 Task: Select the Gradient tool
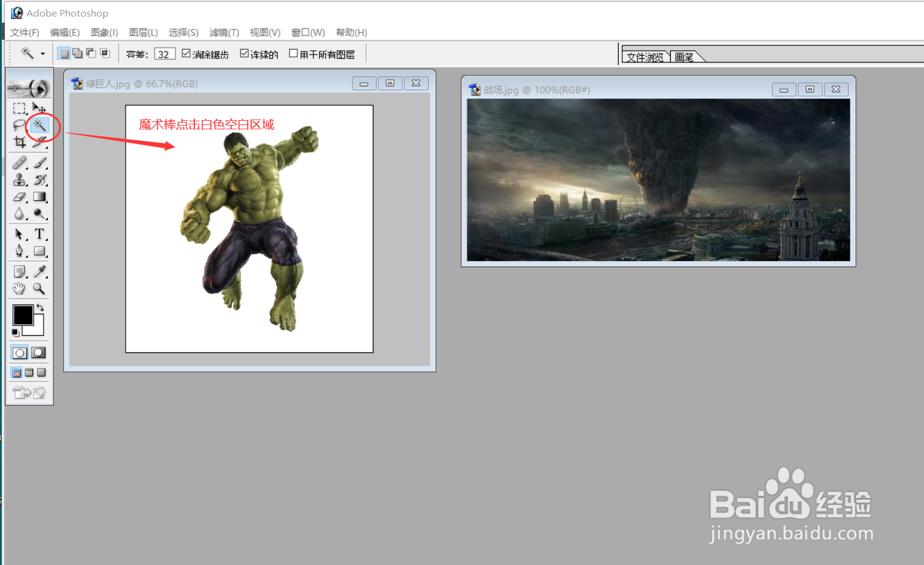pos(39,197)
